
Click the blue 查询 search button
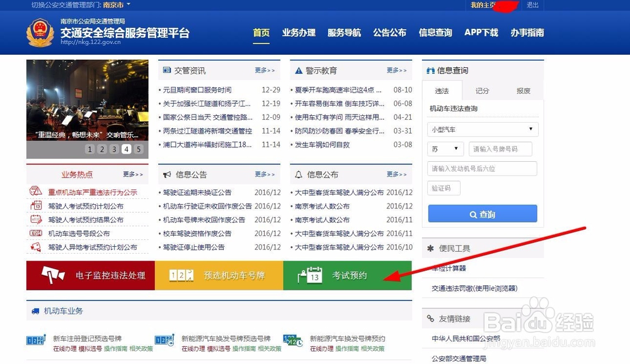[483, 213]
